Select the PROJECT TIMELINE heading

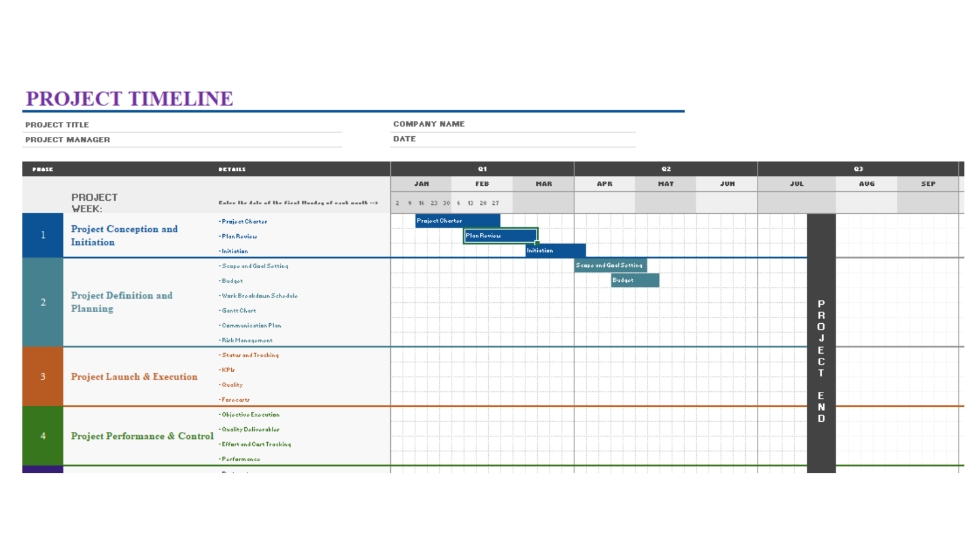129,99
